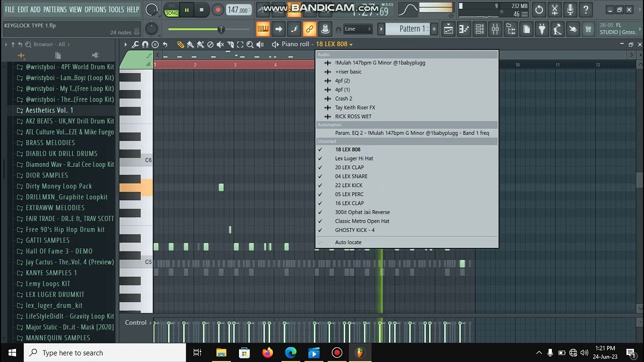
Task: Expand BRASS MELODIES folder in browser
Action: click(x=50, y=143)
